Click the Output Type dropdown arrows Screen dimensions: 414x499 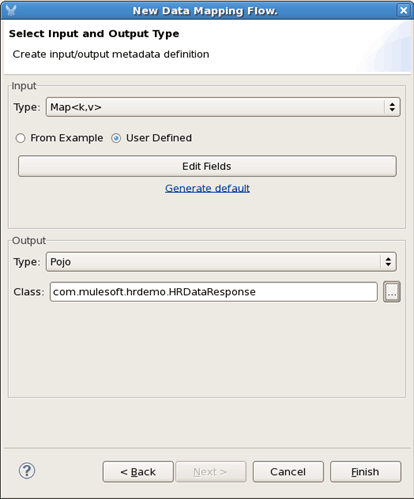click(x=388, y=262)
